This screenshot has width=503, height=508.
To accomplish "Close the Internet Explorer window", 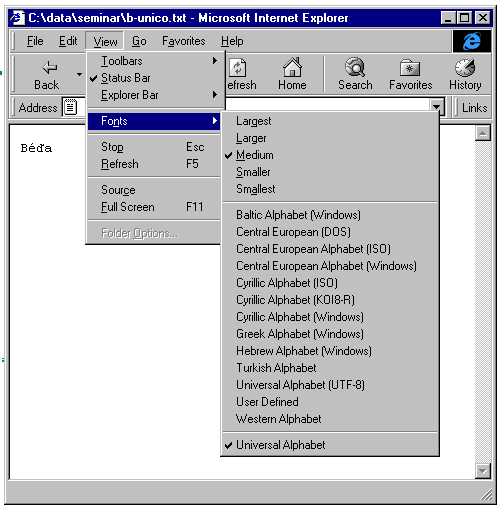I will pos(483,18).
